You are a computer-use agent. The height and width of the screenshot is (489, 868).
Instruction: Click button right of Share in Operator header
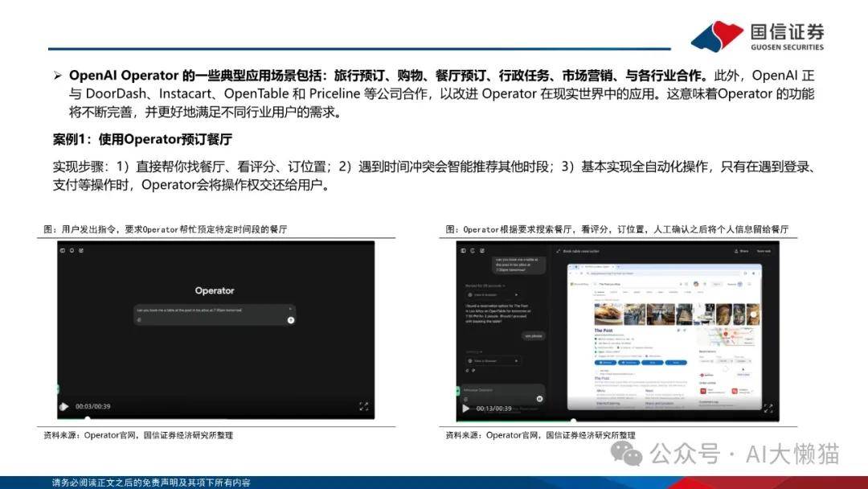(764, 252)
